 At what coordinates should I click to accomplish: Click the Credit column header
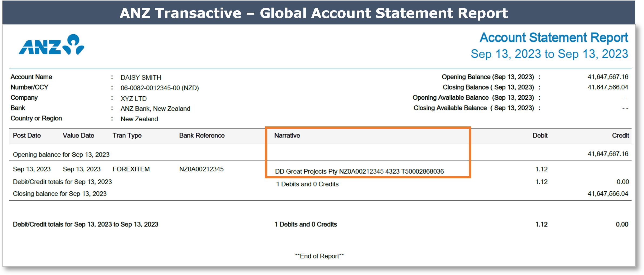[620, 136]
